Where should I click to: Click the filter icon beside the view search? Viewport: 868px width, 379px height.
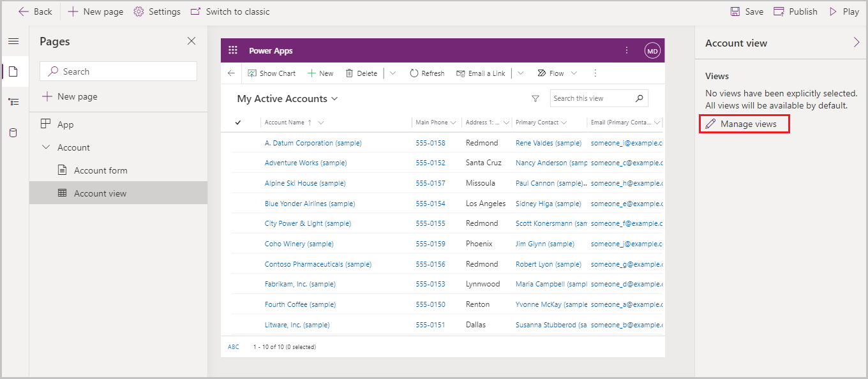[535, 98]
